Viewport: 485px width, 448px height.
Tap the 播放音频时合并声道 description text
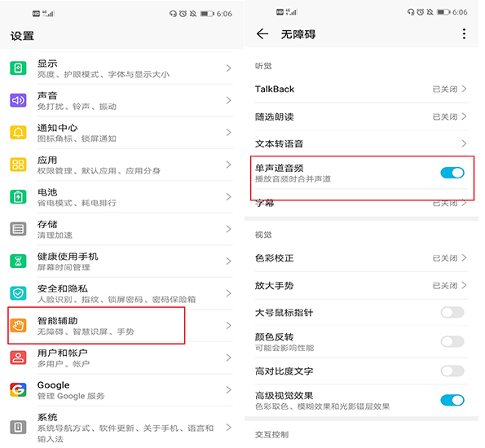(x=293, y=179)
